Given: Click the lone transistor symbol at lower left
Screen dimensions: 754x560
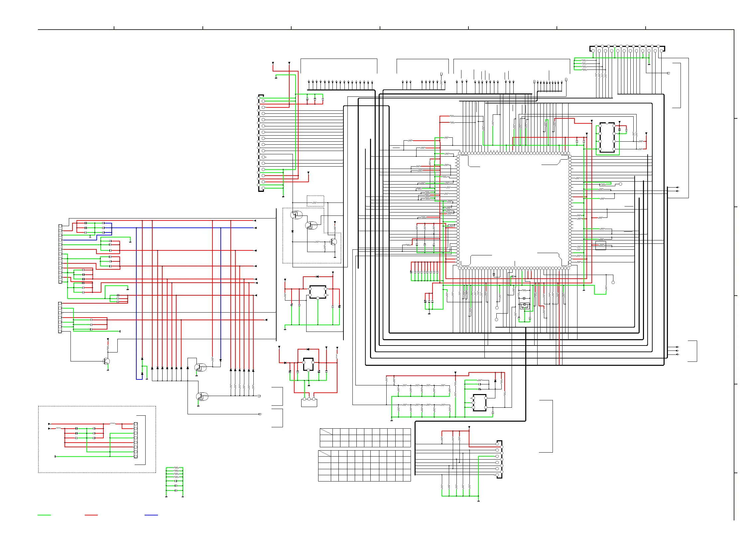Looking at the screenshot, I should point(106,362).
